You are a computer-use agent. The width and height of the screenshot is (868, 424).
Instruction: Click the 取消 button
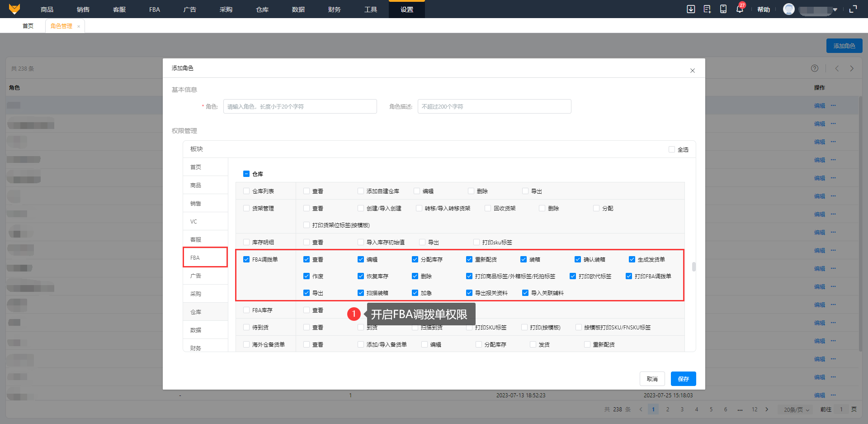(x=652, y=379)
